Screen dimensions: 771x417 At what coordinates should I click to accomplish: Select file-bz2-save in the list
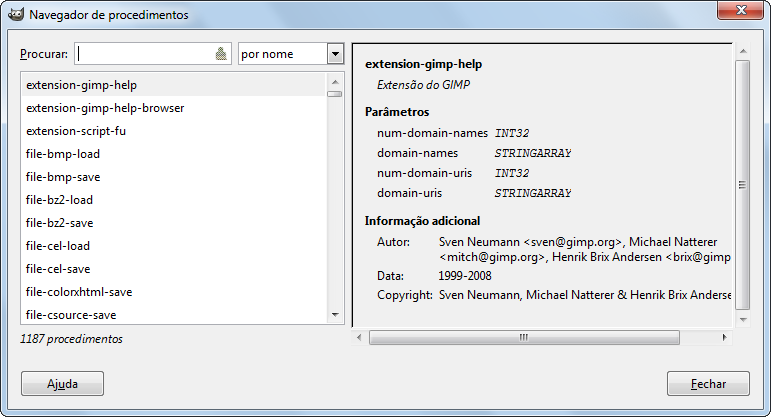point(60,223)
